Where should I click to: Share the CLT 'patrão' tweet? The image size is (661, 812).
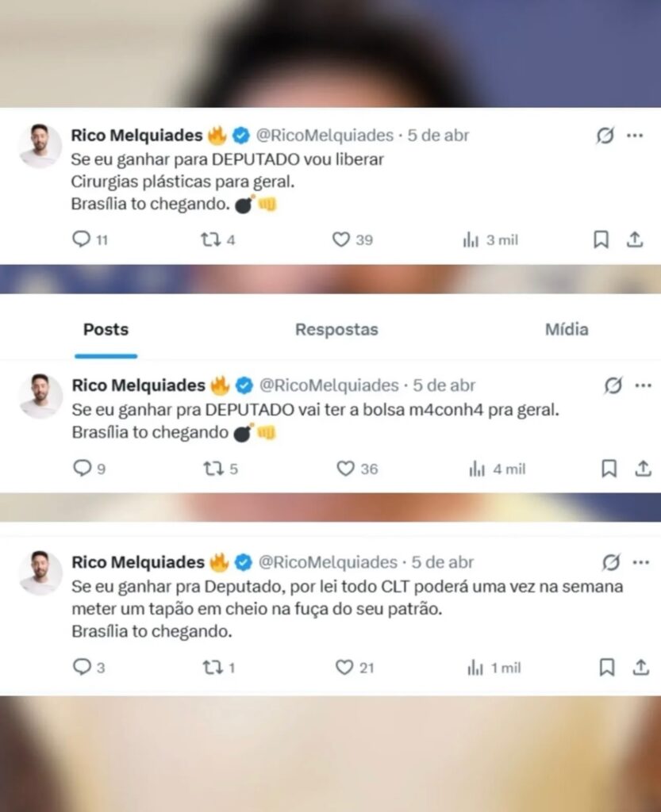pos(641,668)
